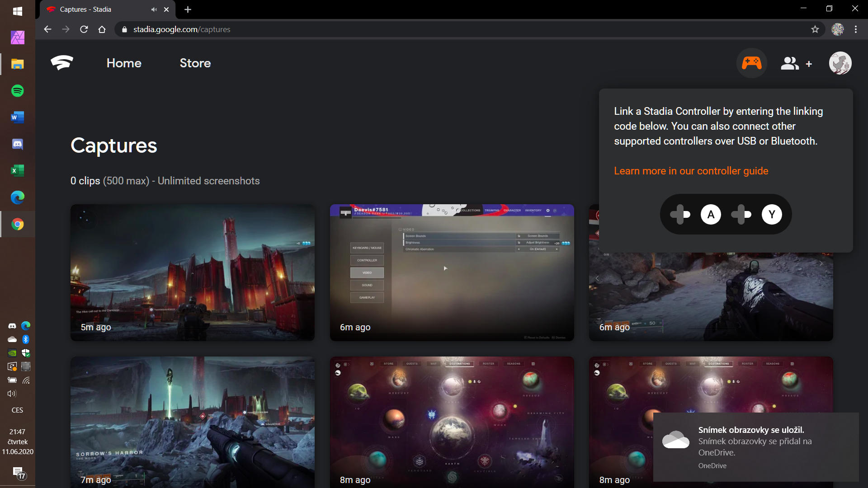
Task: Bookmark page with the star icon
Action: pyautogui.click(x=815, y=29)
